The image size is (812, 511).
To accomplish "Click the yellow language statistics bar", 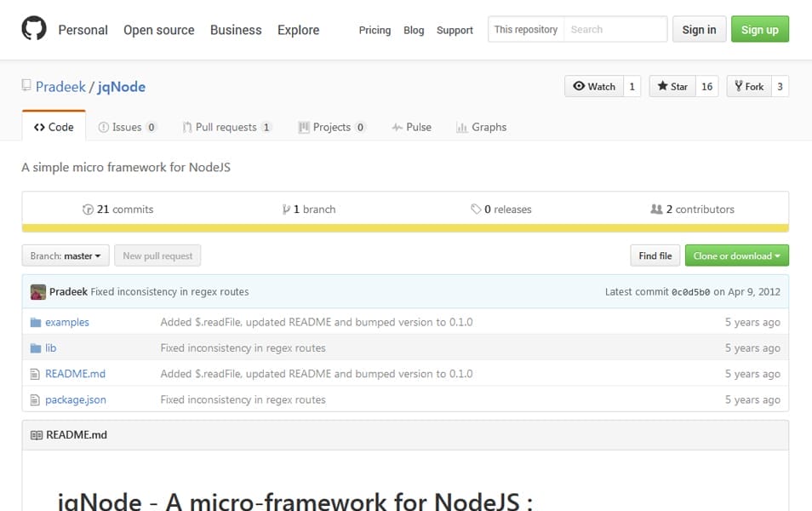I will tap(406, 228).
